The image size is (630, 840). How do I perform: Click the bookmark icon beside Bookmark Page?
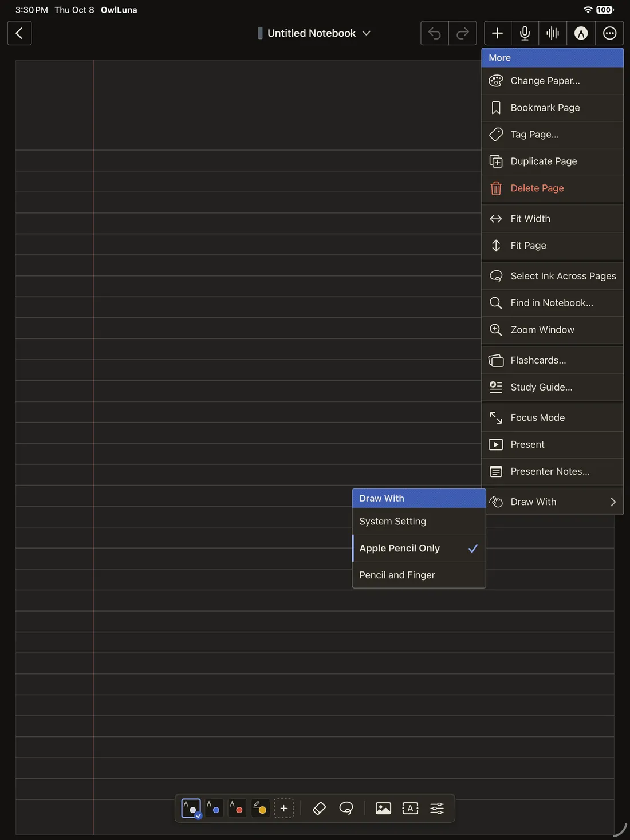coord(496,108)
